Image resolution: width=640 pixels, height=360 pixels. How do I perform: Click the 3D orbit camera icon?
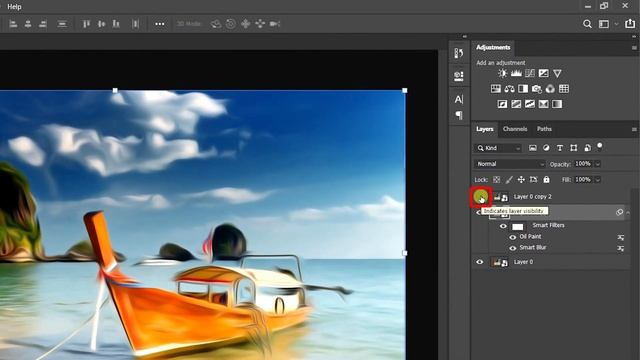(x=216, y=24)
